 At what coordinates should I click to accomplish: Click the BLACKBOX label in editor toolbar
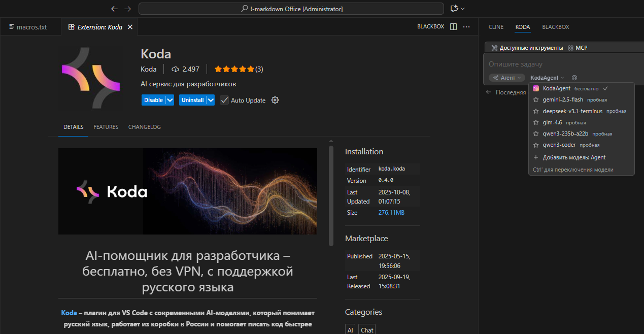tap(430, 26)
